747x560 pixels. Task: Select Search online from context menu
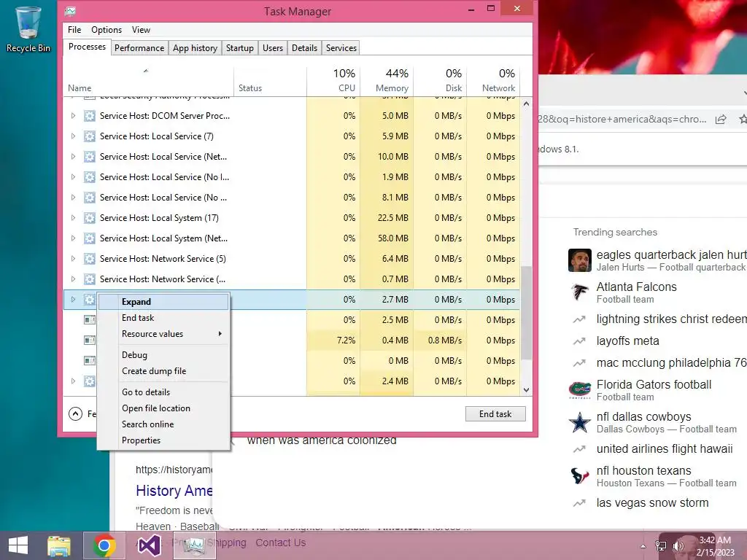[163, 424]
